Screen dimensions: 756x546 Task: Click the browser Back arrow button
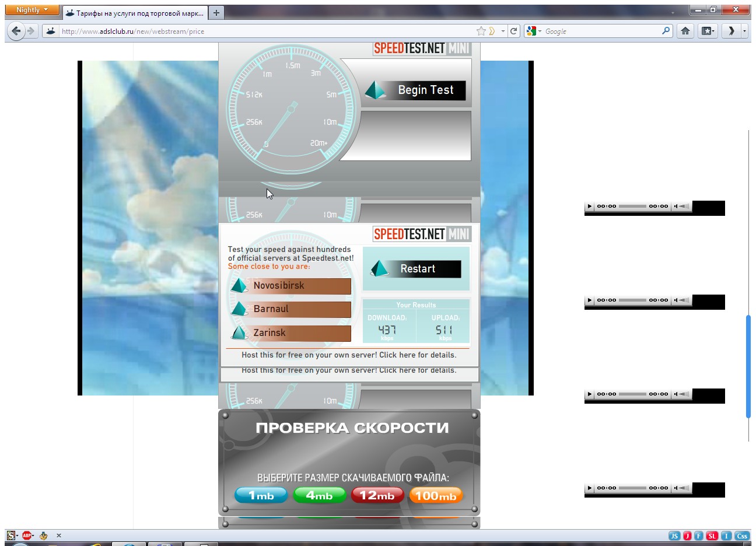pos(16,31)
